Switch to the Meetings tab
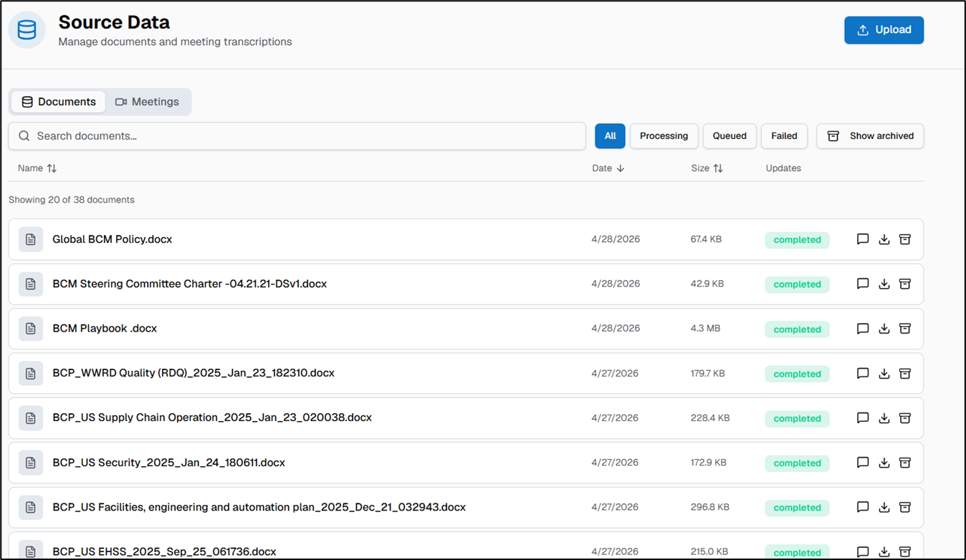The image size is (966, 560). click(147, 102)
